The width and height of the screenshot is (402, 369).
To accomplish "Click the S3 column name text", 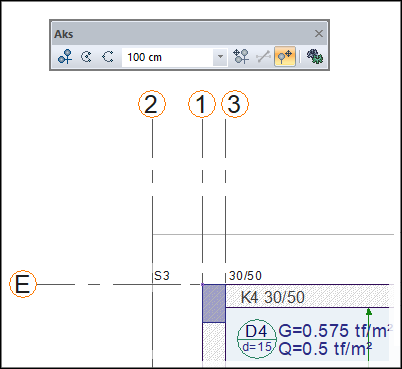I will [x=162, y=276].
